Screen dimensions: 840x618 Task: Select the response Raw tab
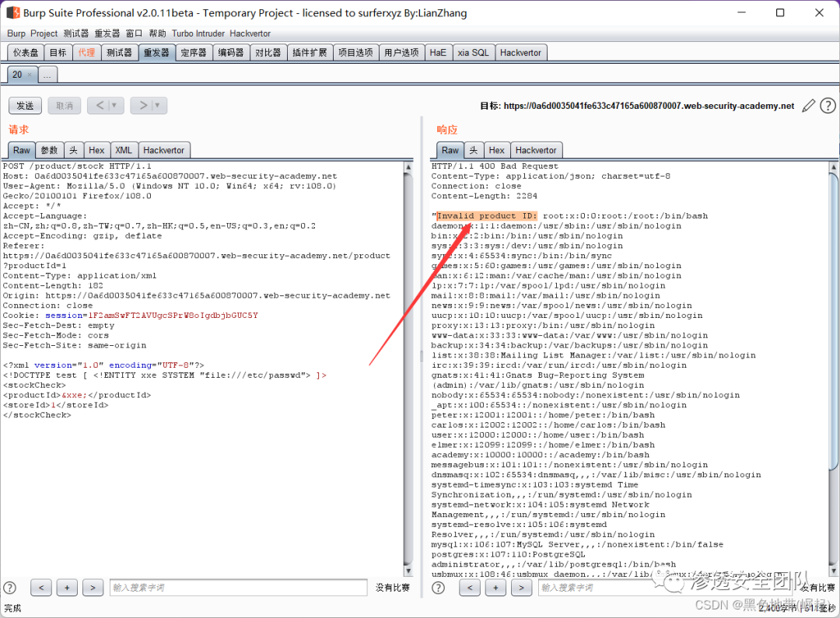(450, 150)
